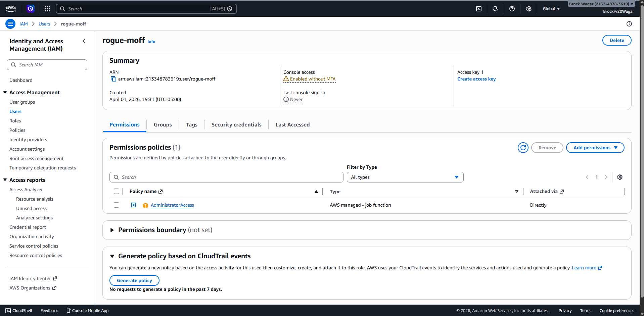Image resolution: width=644 pixels, height=316 pixels.
Task: Click the Create access key link
Action: [x=476, y=79]
